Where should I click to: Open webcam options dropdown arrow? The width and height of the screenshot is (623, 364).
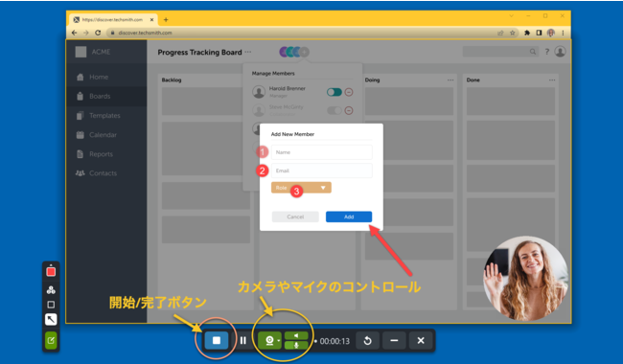279,341
